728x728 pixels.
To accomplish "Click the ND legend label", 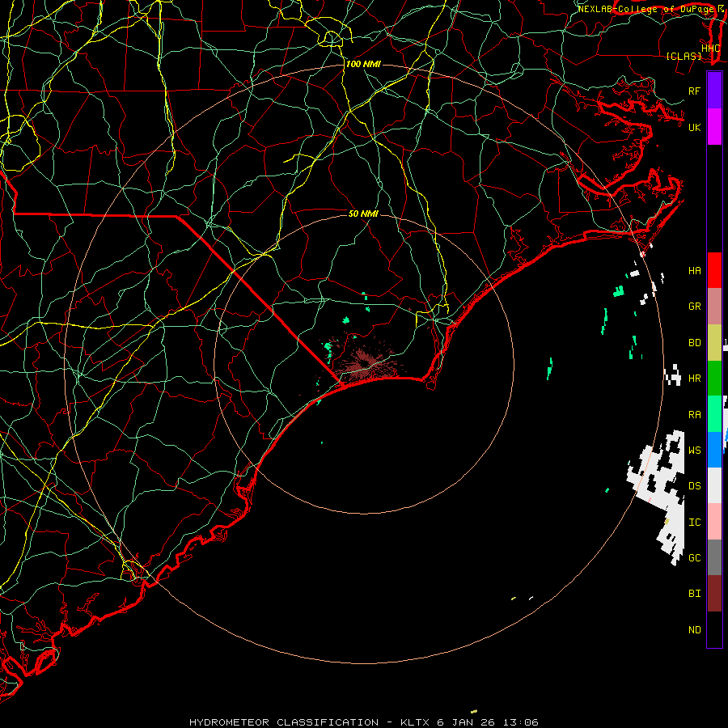I will 695,630.
